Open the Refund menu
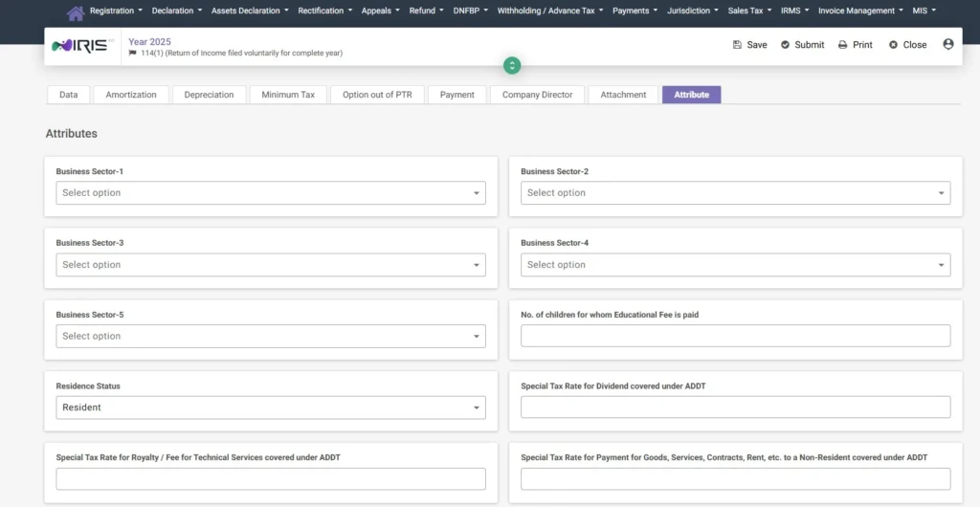This screenshot has height=507, width=980. [x=426, y=11]
